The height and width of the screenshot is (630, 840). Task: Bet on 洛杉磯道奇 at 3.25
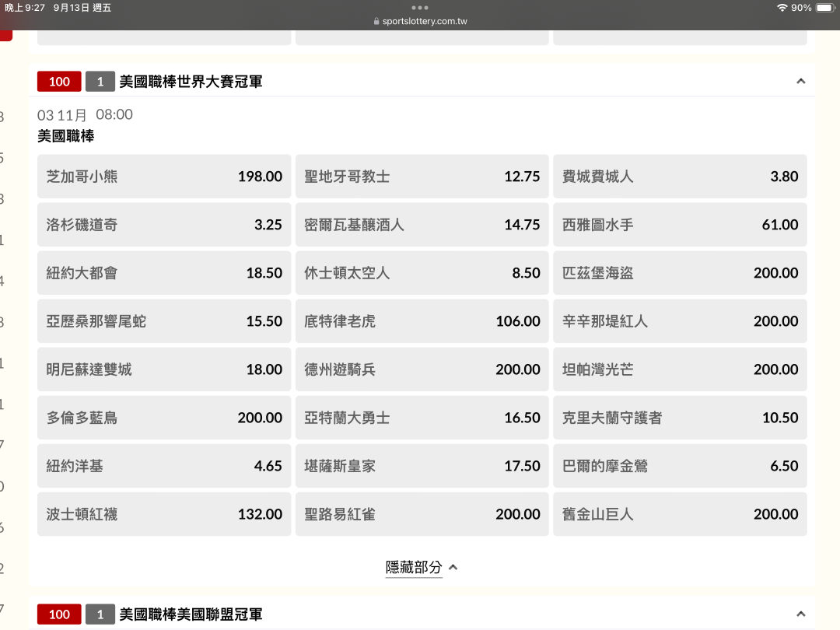(164, 225)
